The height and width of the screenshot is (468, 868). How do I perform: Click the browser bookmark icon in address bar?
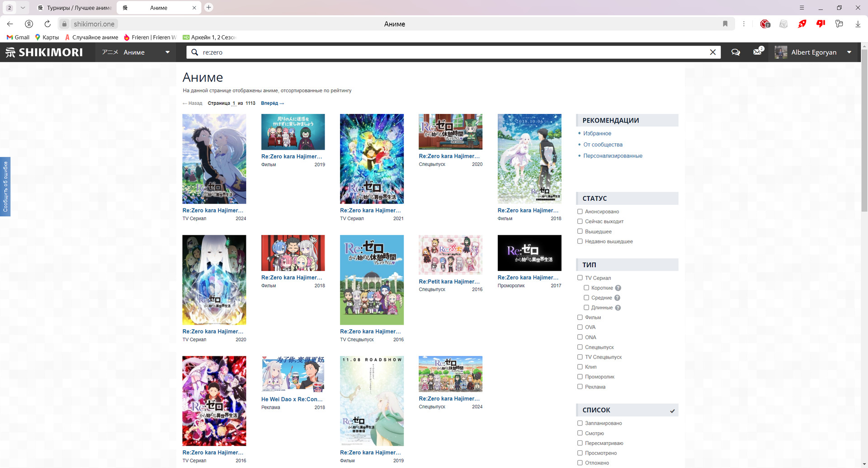point(725,24)
